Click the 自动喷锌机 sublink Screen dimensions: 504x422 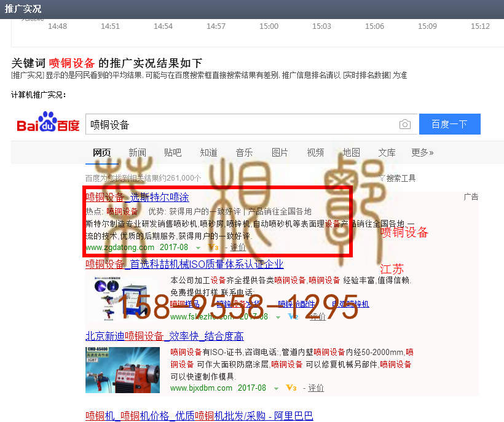(x=350, y=304)
